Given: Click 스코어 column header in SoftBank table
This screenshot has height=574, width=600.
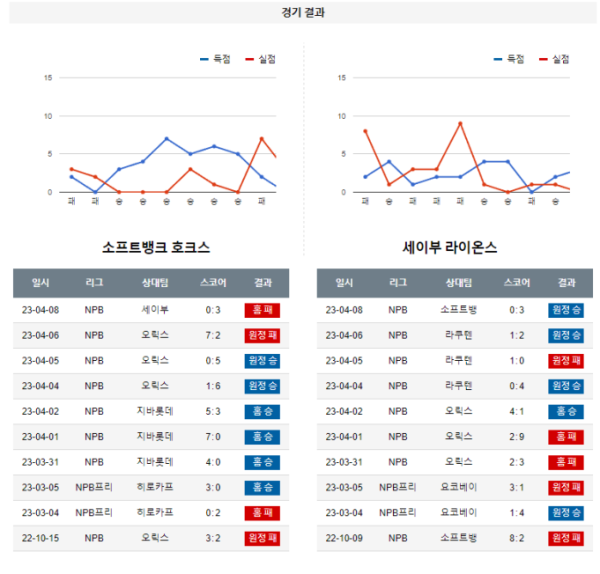Looking at the screenshot, I should click(x=213, y=283).
